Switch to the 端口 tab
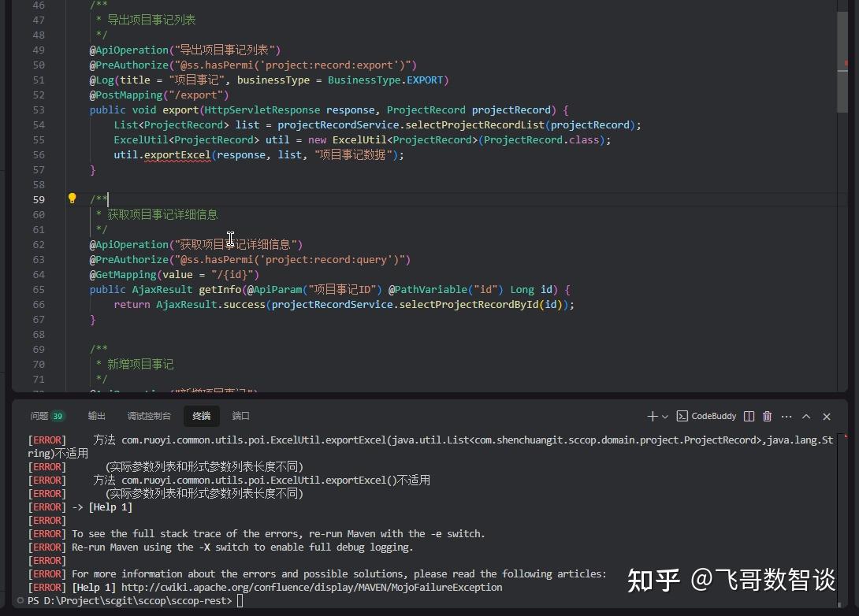 (240, 416)
